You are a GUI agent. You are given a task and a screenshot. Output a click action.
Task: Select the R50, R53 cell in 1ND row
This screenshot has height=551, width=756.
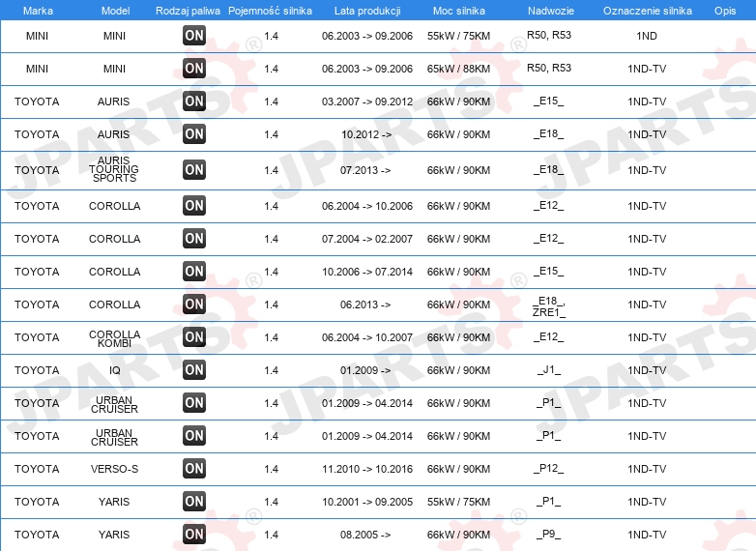click(x=549, y=35)
